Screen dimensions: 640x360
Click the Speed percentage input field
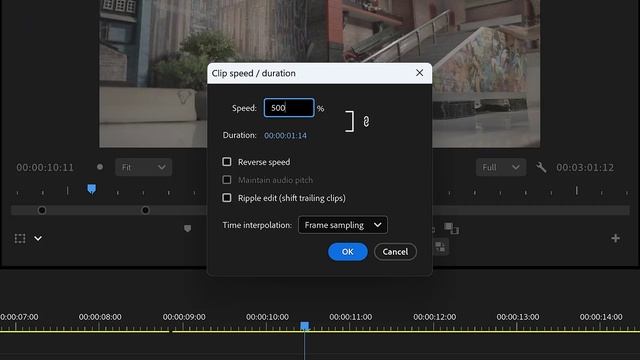(x=289, y=108)
